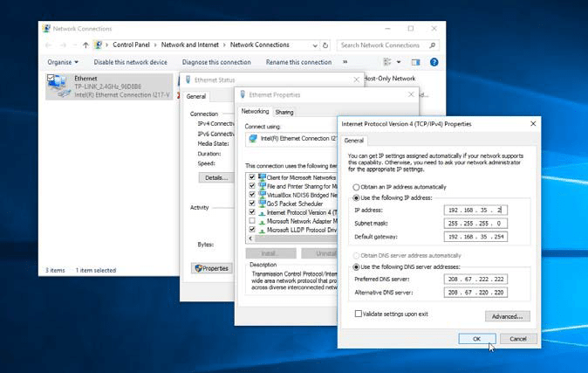Click the Ethernet Status title icon
Screen dimensions: 588x373
[x=188, y=79]
